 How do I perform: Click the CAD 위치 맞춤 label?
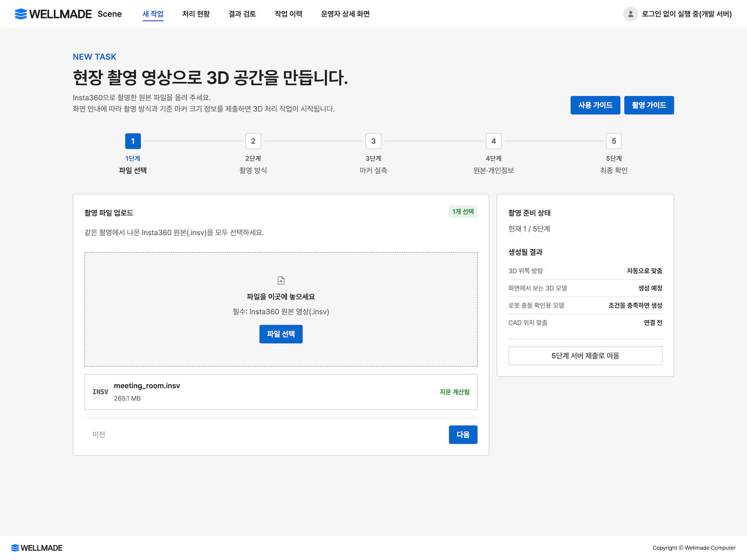528,323
